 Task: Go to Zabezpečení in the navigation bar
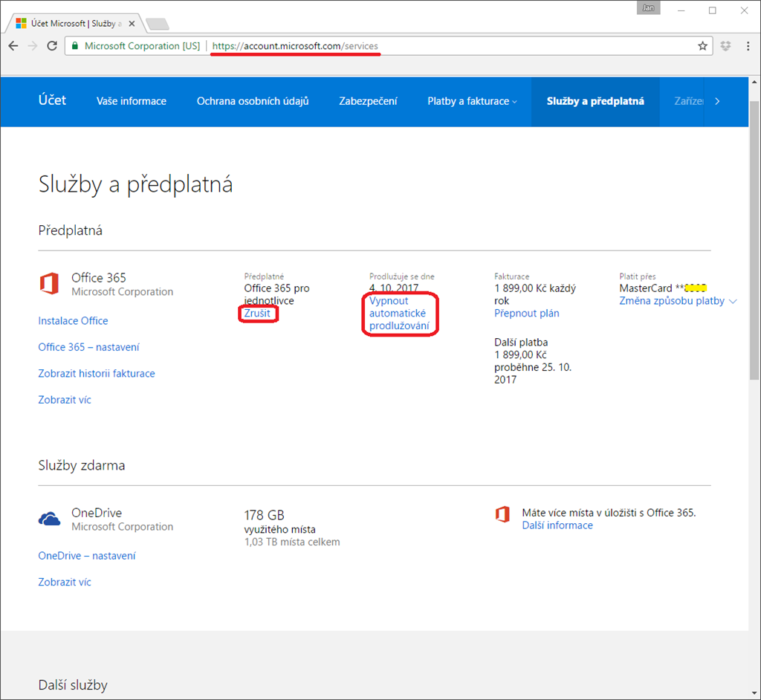pyautogui.click(x=368, y=101)
